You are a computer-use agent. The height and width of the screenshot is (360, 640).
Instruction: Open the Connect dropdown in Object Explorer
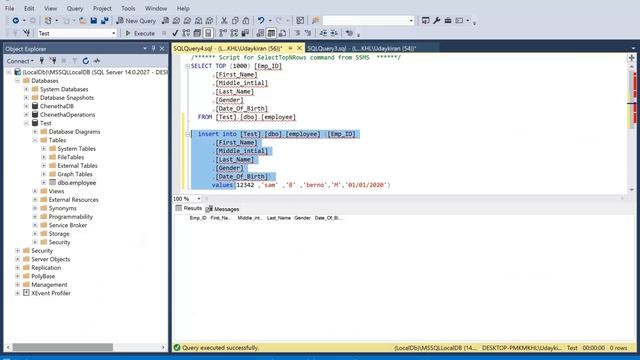[20, 61]
